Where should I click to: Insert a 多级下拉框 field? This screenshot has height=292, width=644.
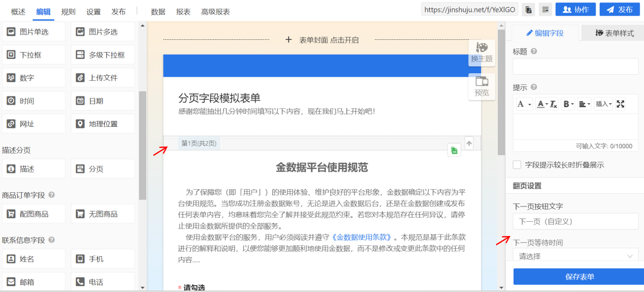tap(103, 55)
